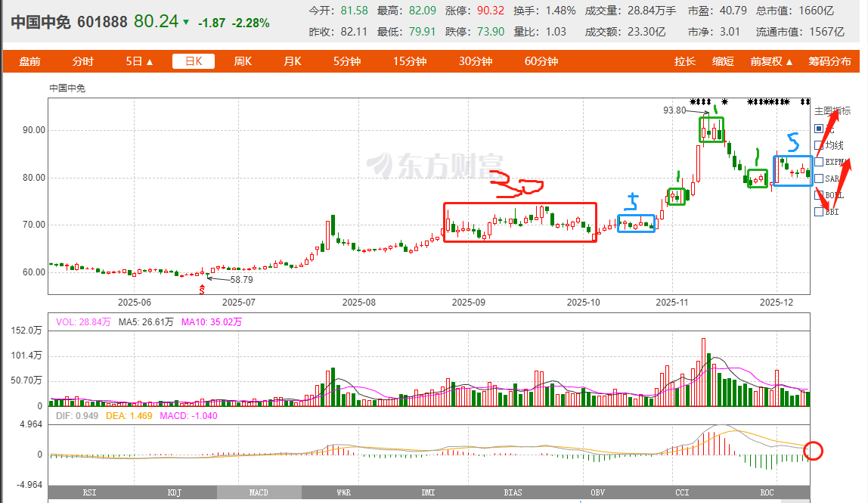The image size is (868, 503).
Task: Click the 主图指标 panel heading
Action: (832, 110)
